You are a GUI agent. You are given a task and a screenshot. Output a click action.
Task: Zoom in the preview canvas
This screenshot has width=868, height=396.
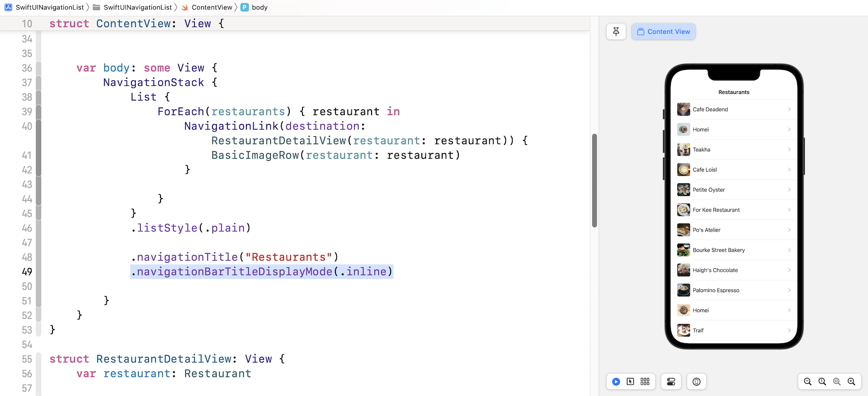tap(851, 382)
